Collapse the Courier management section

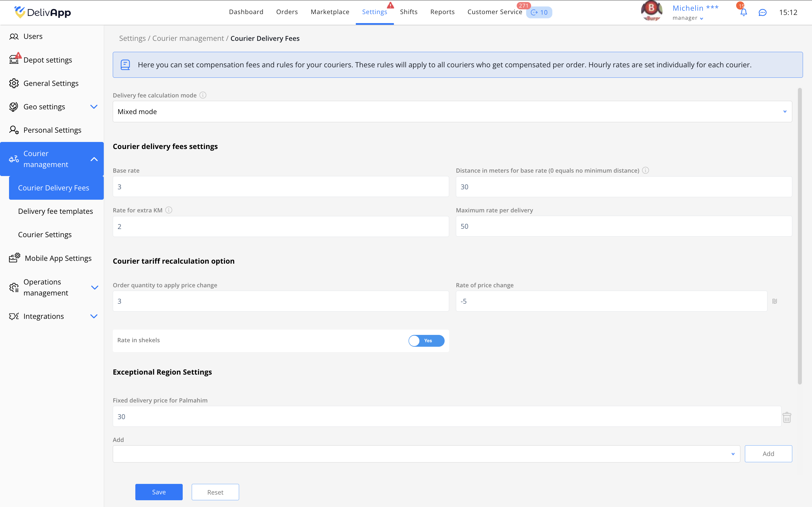click(x=94, y=159)
